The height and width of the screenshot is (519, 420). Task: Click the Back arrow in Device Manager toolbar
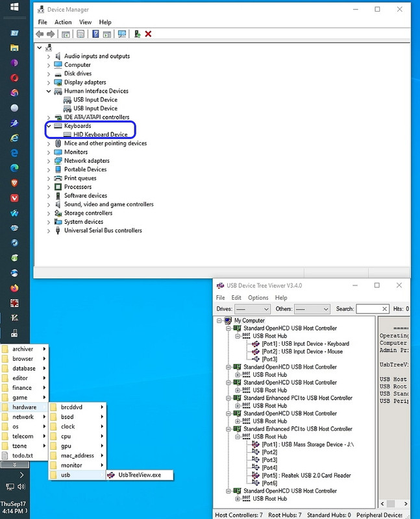[40, 34]
